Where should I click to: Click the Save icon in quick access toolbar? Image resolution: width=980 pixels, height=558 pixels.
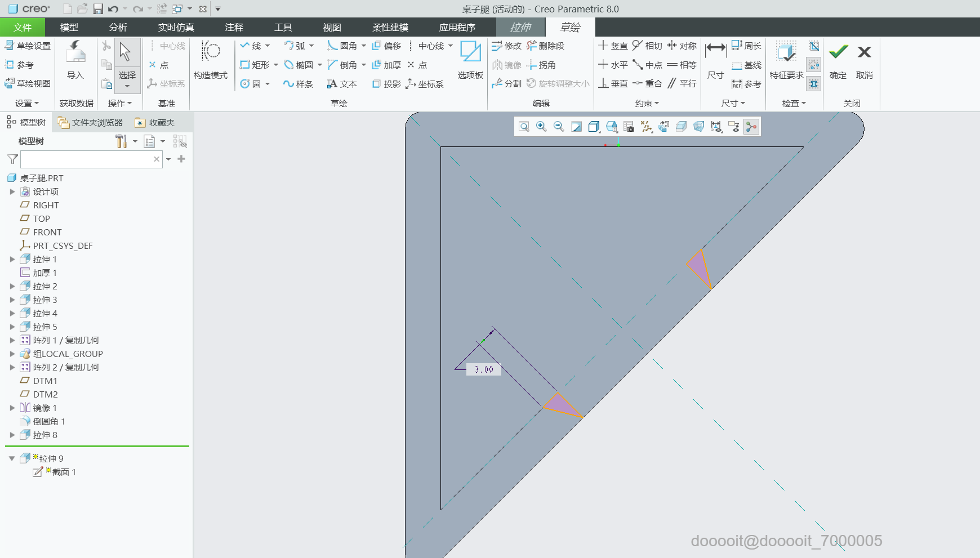(98, 9)
